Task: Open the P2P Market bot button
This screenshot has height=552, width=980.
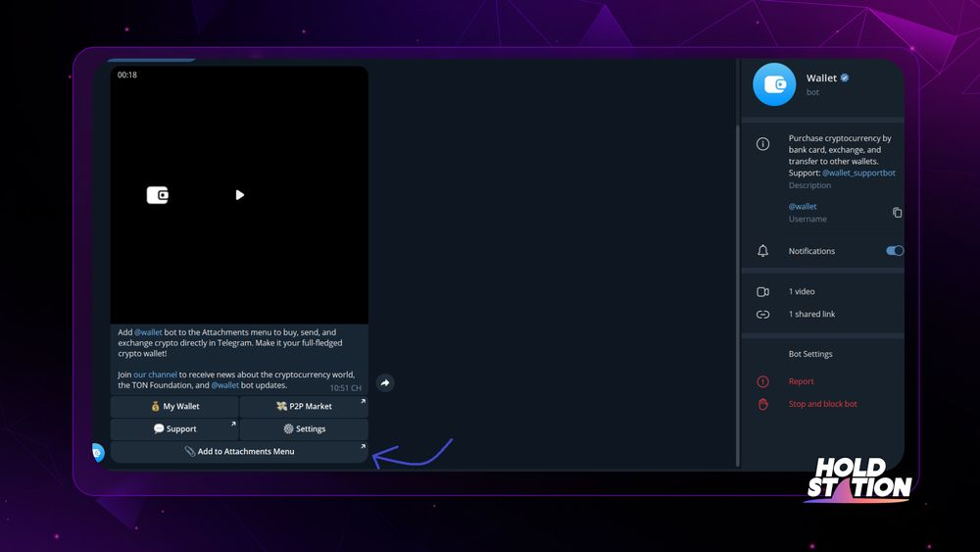Action: 304,406
